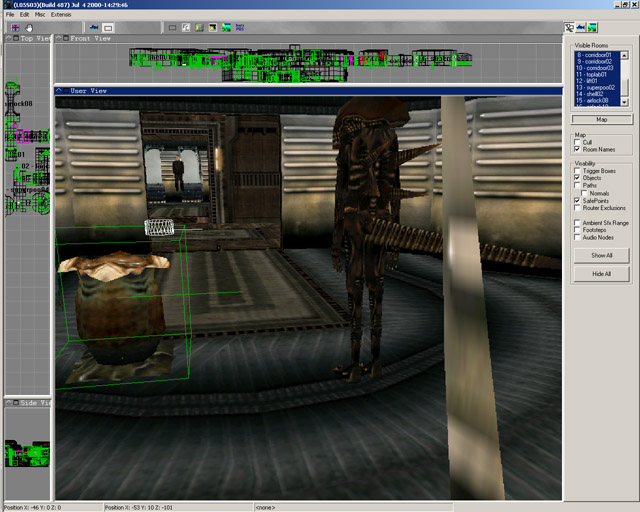
Task: Click the square icon on Top View header
Action: [x=16, y=38]
